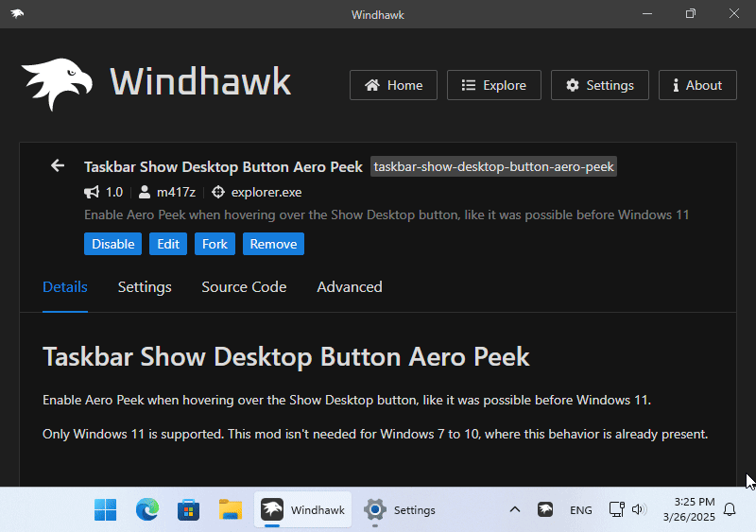Disable the Aero Peek mod
This screenshot has width=756, height=532.
point(112,244)
